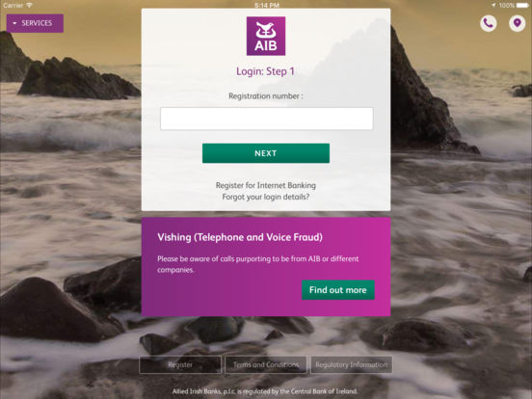The width and height of the screenshot is (532, 399).
Task: Click the Central Bank regulation footer text
Action: (x=265, y=391)
